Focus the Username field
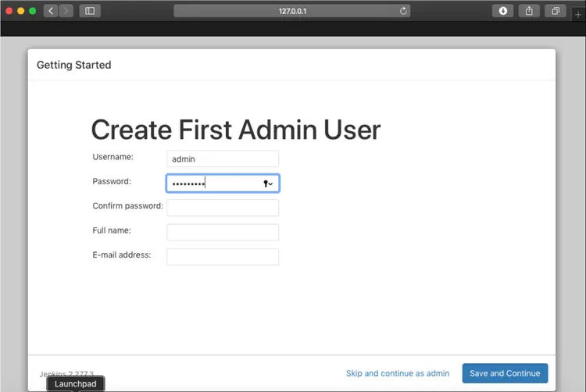The height and width of the screenshot is (392, 586). (223, 159)
